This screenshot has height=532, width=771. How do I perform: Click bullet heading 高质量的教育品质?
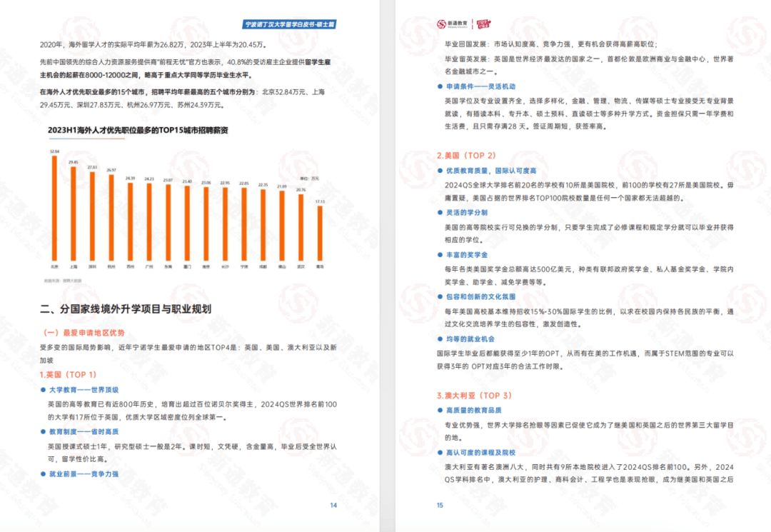coord(473,410)
